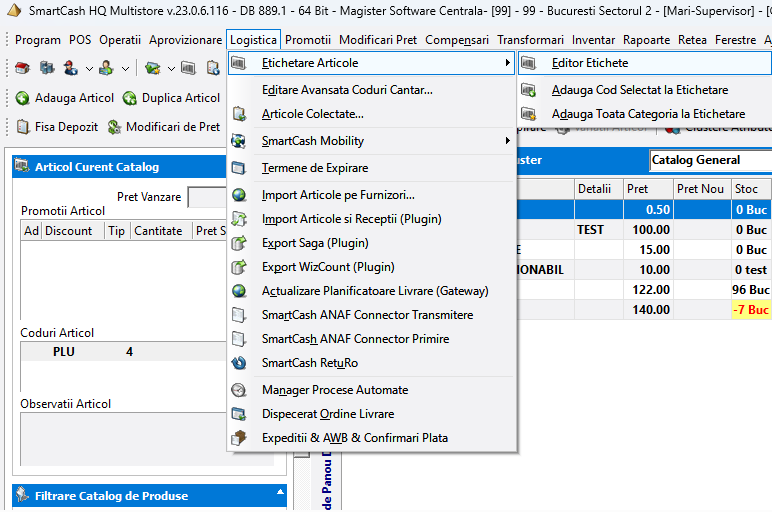This screenshot has width=772, height=512.
Task: Open the Aprovizionare menu
Action: coord(185,40)
